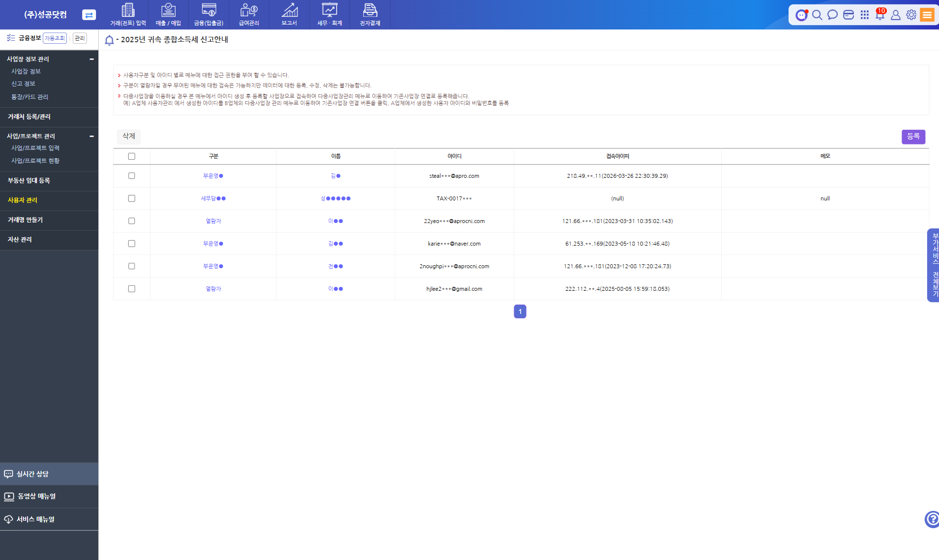Open the settings gear icon
The width and height of the screenshot is (939, 560).
pyautogui.click(x=911, y=15)
